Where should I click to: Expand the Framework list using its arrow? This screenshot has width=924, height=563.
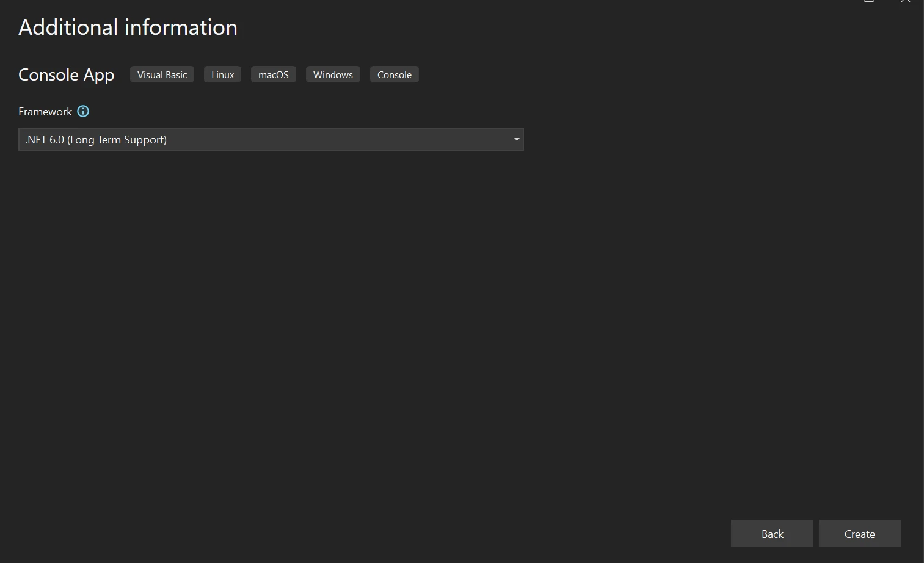tap(516, 140)
